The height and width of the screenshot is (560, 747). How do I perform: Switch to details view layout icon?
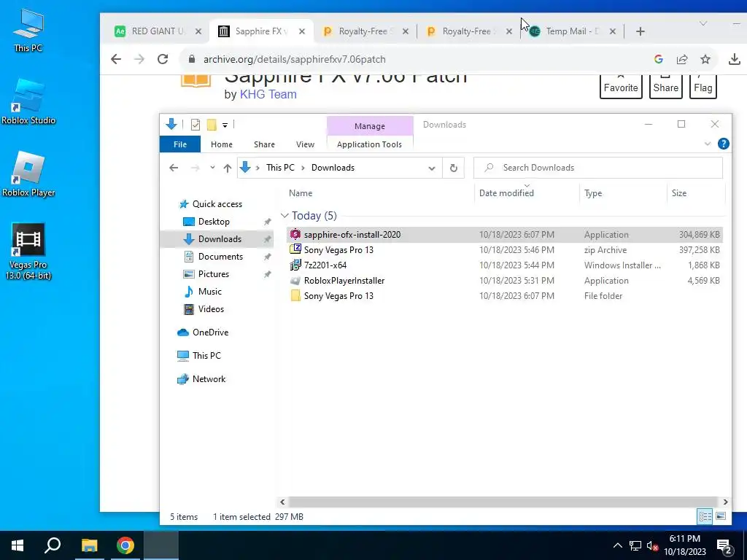coord(705,516)
